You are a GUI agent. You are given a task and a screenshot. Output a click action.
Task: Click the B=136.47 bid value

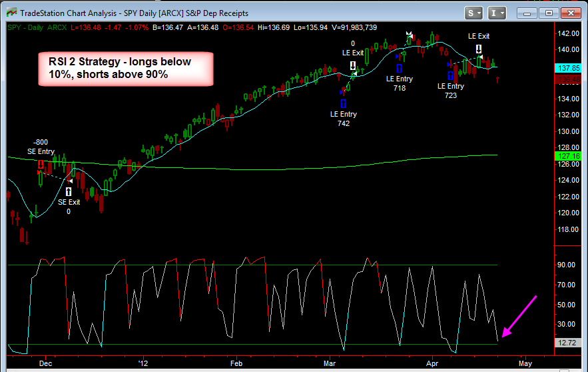point(168,27)
